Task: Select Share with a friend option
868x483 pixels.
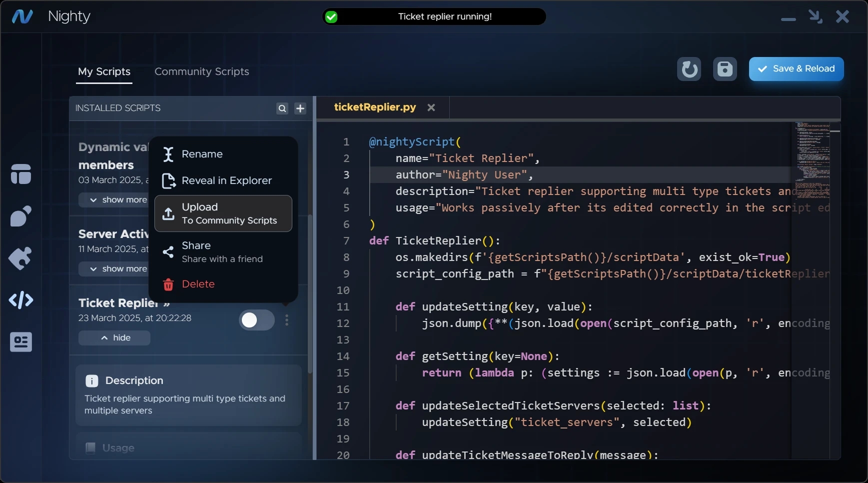Action: pos(223,252)
